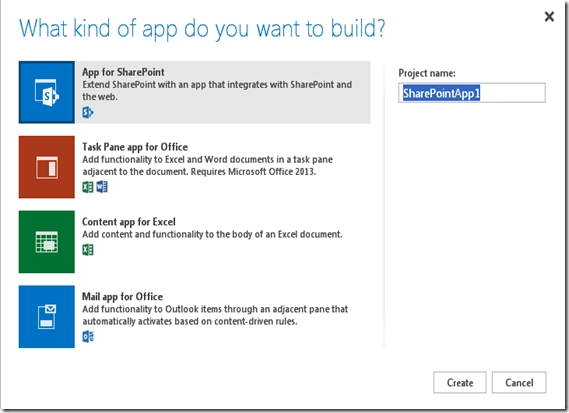Click the small Word icon under Task Pane app
The width and height of the screenshot is (569, 413).
[x=102, y=187]
